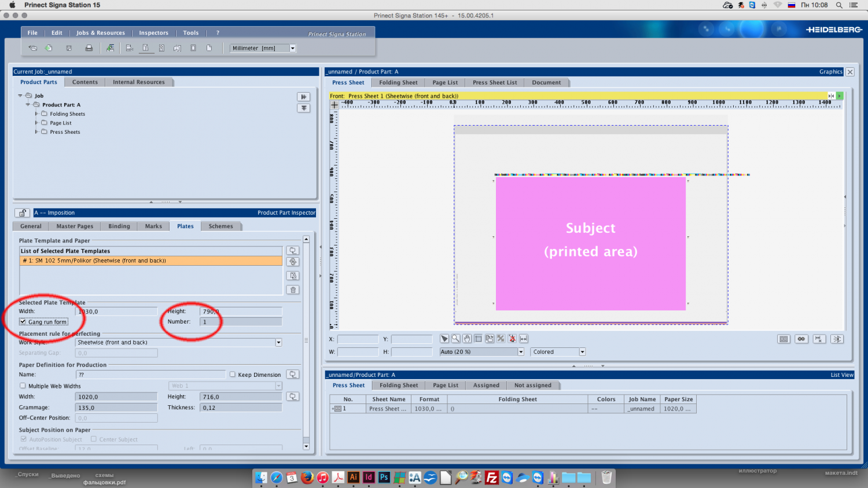This screenshot has width=868, height=488.
Task: Select the Press Sheet row in list view
Action: click(513, 409)
